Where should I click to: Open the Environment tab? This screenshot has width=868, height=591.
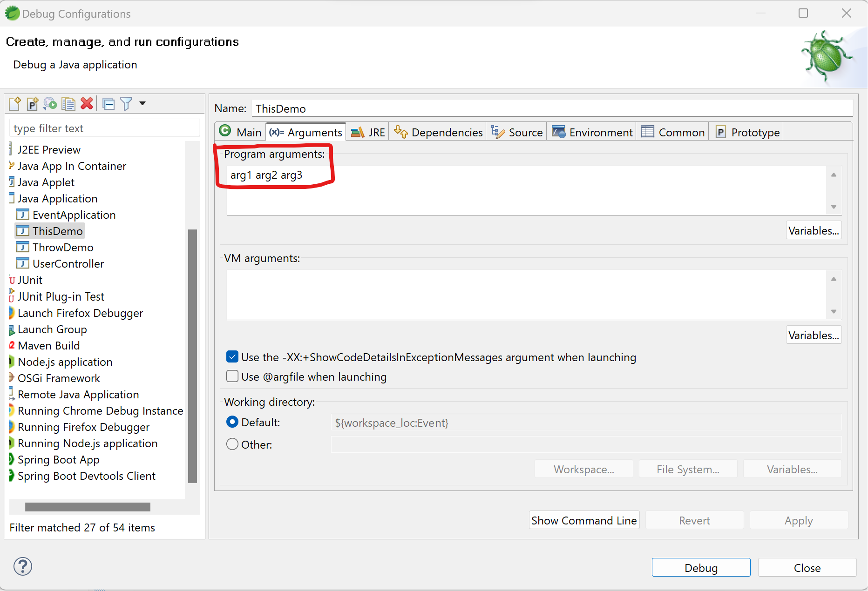tap(592, 132)
